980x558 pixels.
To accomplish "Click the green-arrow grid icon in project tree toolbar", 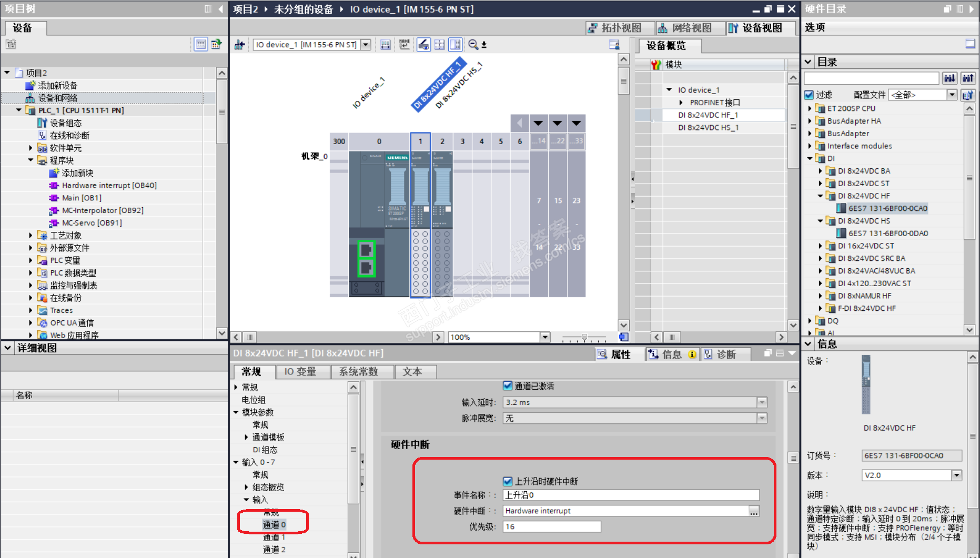I will (x=216, y=44).
